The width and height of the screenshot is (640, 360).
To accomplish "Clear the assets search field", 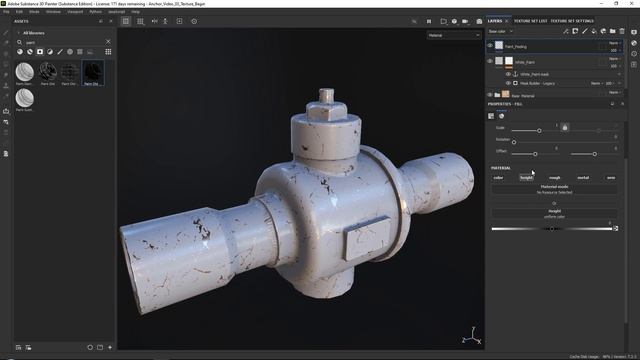I will (x=108, y=42).
